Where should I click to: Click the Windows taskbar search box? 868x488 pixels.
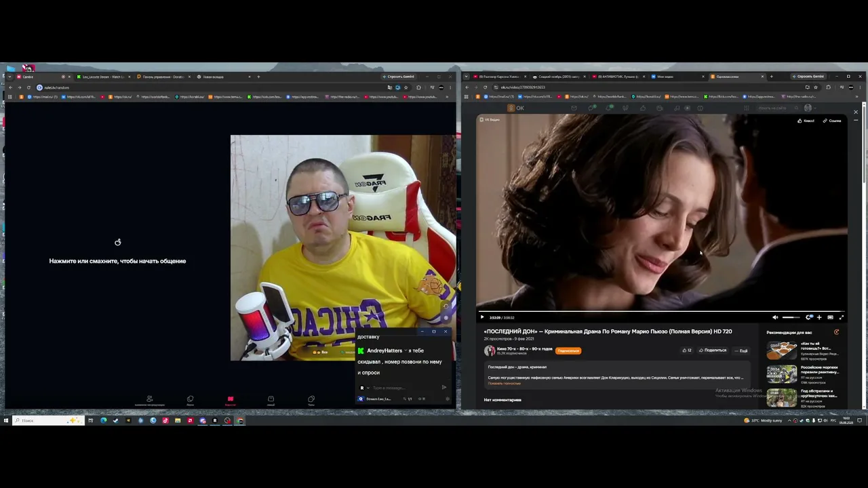point(49,420)
